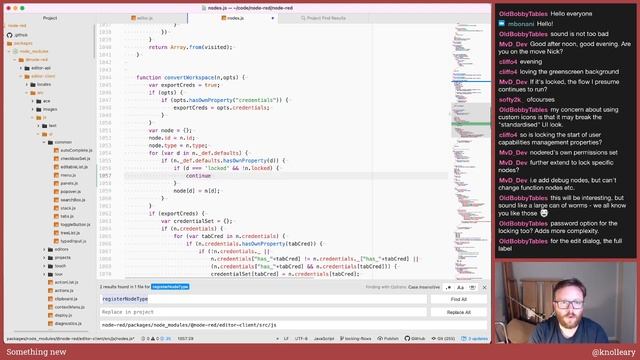This screenshot has width=640, height=360.
Task: Click the treeList.js file icon
Action: pyautogui.click(x=57, y=233)
